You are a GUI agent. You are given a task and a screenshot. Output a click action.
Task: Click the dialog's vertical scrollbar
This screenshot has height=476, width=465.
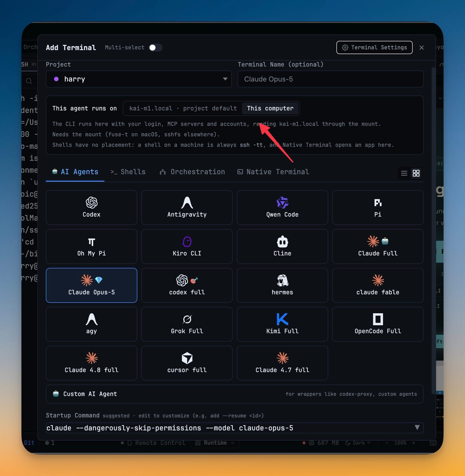click(x=433, y=231)
